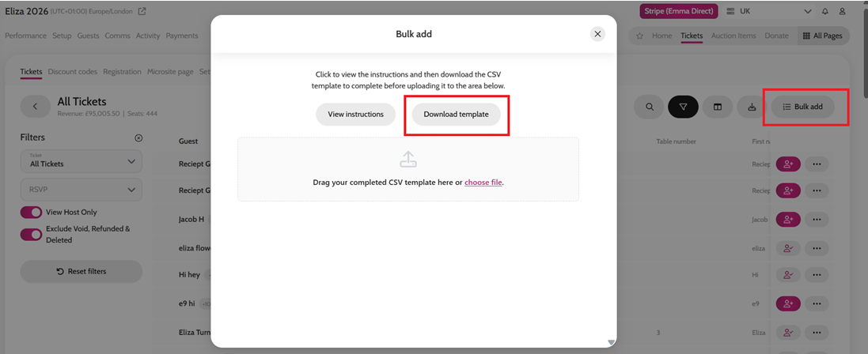Click the favourites star icon
The height and width of the screenshot is (354, 868).
640,36
